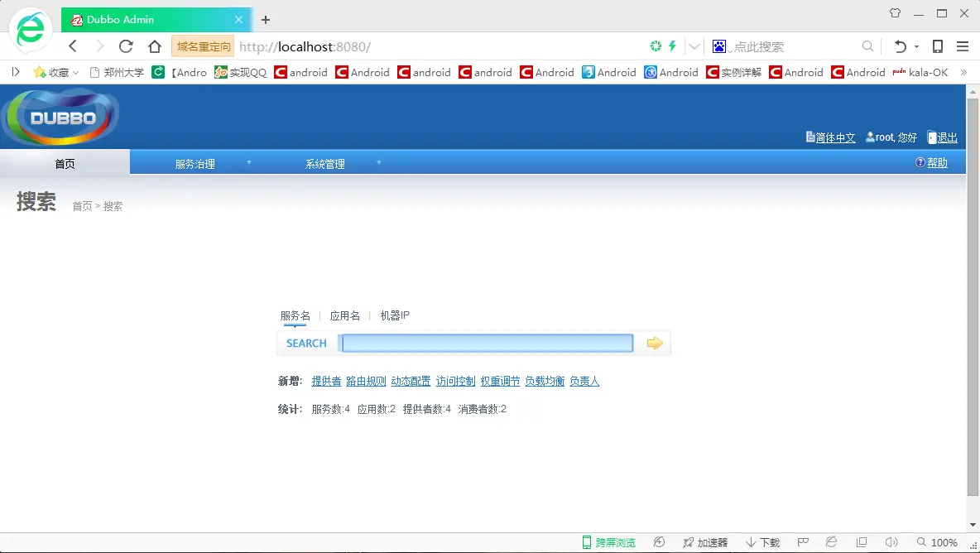The width and height of the screenshot is (980, 553).
Task: Toggle the speed mode lightning icon
Action: point(672,46)
